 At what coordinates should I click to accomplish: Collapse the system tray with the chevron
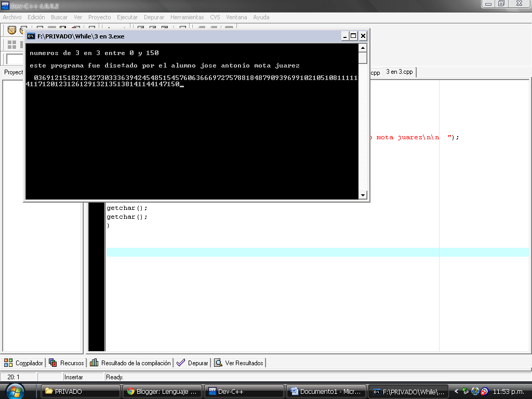point(456,391)
